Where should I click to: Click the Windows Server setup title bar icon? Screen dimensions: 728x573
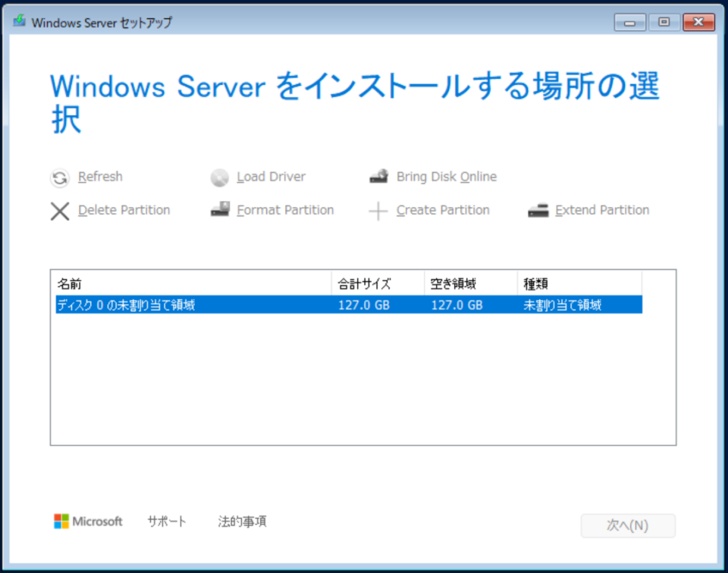tap(19, 21)
